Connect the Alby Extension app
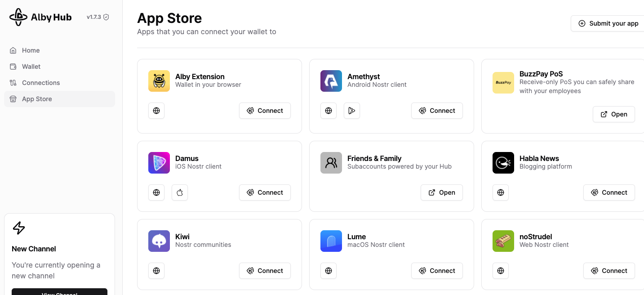Viewport: 644px width, 295px height. tap(265, 111)
